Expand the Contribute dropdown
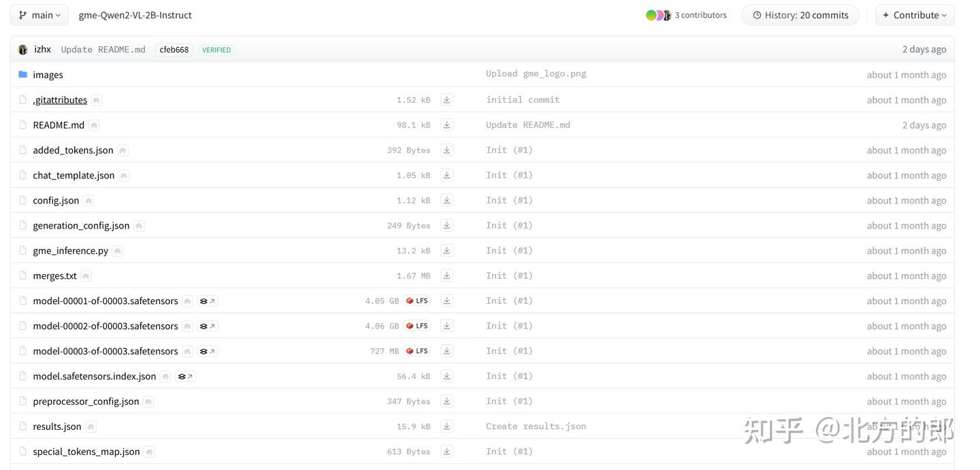Image resolution: width=980 pixels, height=470 pixels. (x=915, y=15)
